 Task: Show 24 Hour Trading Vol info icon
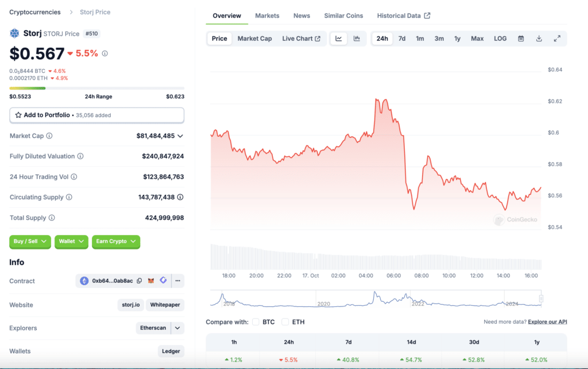click(74, 177)
